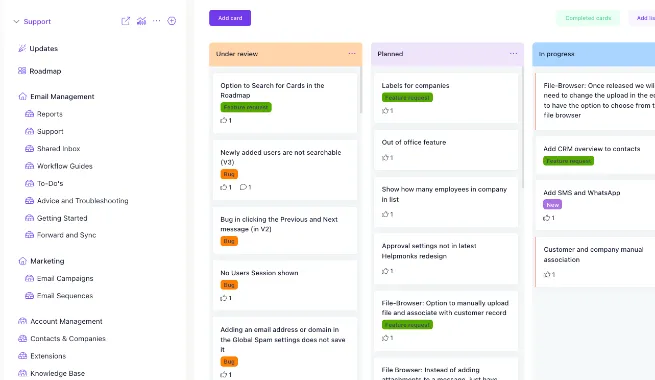This screenshot has width=655, height=380.
Task: Open the Support more options ellipsis
Action: pos(157,21)
